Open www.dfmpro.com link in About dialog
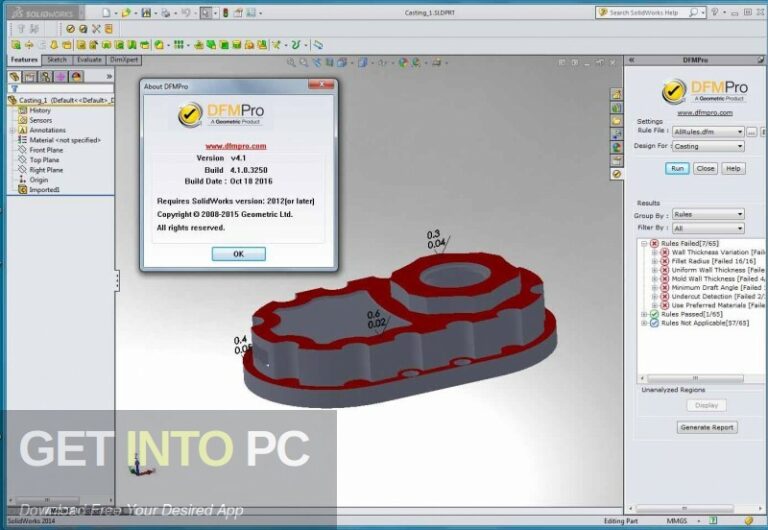 pyautogui.click(x=236, y=146)
